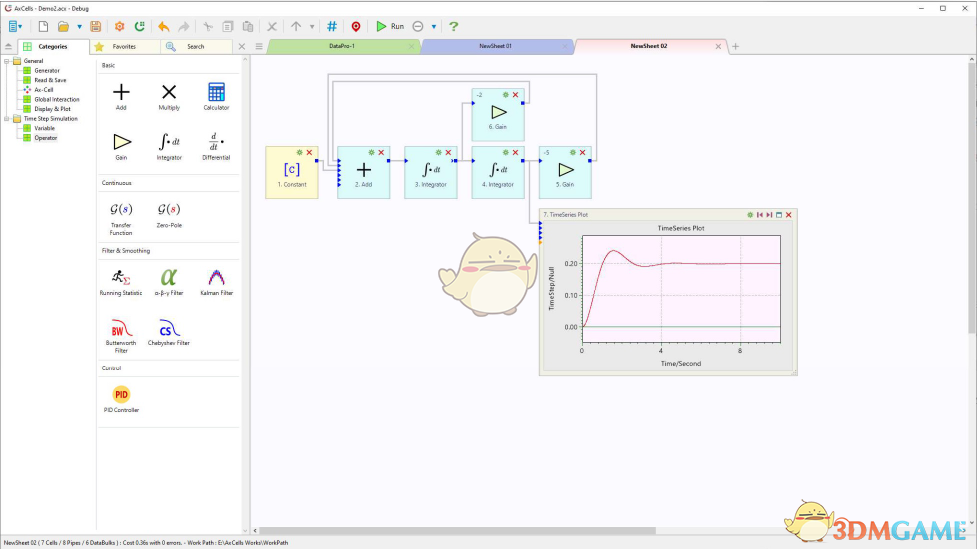Collapse the Time Step Simulation folder
Image resolution: width=977 pixels, height=549 pixels.
point(7,119)
